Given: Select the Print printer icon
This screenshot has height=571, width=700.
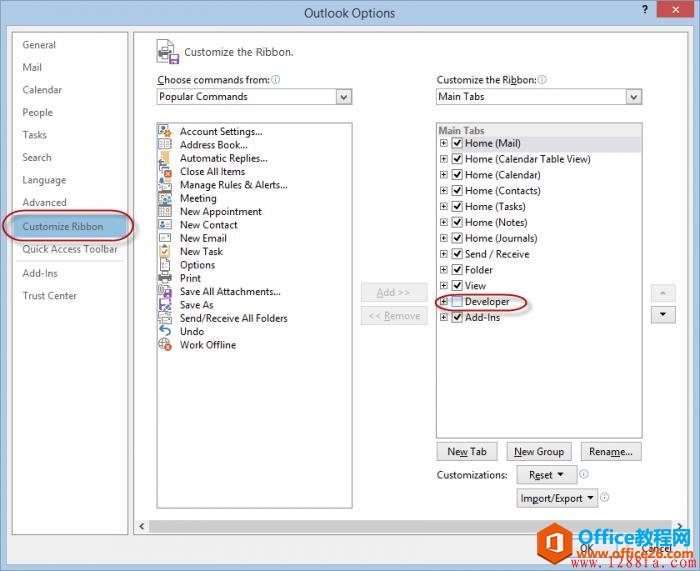Looking at the screenshot, I should pyautogui.click(x=165, y=278).
